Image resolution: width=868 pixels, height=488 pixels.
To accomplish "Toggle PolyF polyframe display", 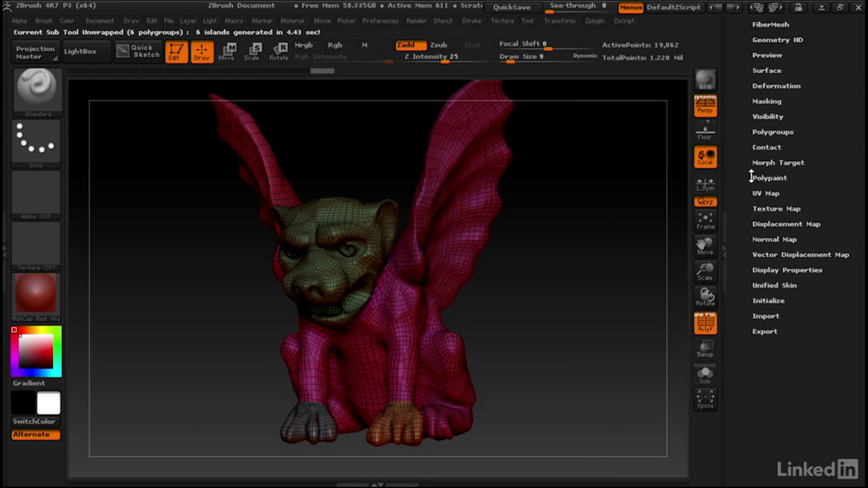I will (705, 323).
